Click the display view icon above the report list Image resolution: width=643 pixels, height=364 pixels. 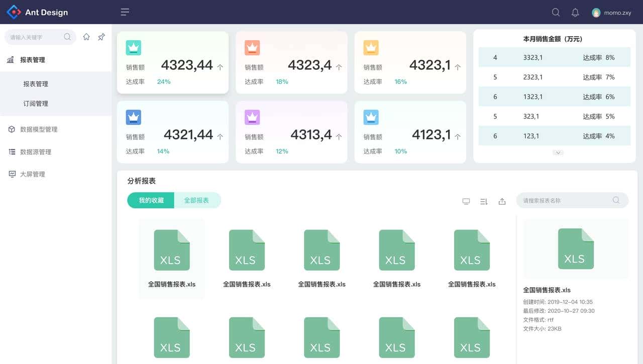pos(466,201)
